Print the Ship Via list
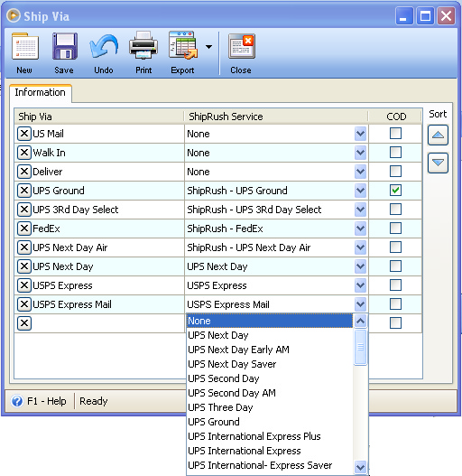Viewport: 462px width, 476px height. (143, 45)
